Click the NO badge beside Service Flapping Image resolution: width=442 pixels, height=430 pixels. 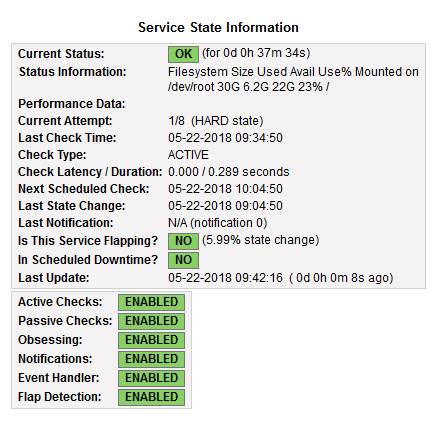click(x=183, y=241)
